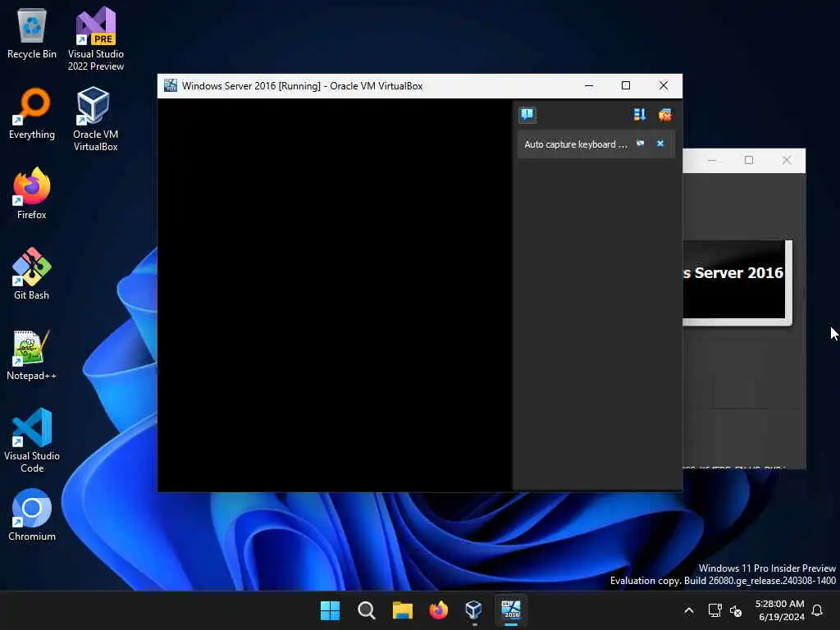Click the Server 2016 preview thumbnail in background window

734,281
